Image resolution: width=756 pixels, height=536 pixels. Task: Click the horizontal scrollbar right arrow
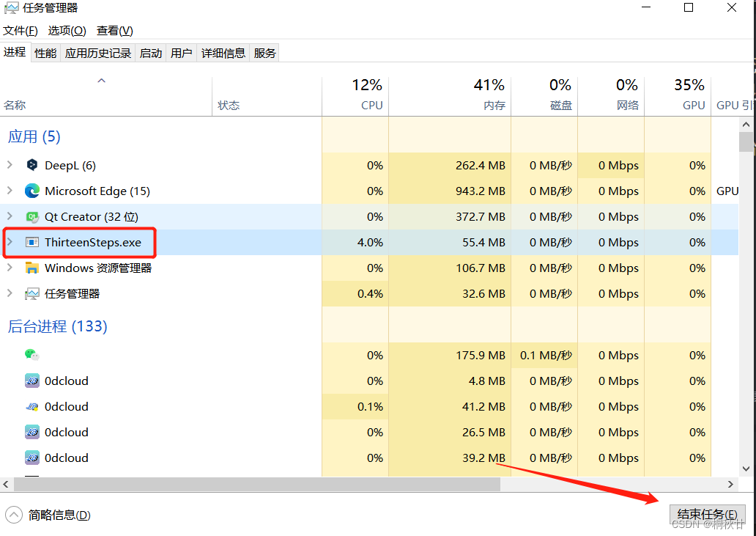pyautogui.click(x=731, y=484)
